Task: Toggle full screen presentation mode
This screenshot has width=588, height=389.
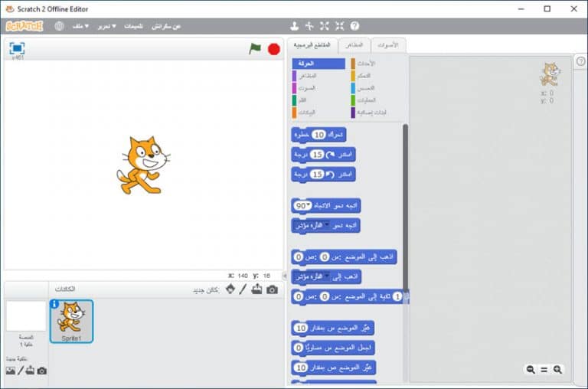Action: click(x=17, y=48)
